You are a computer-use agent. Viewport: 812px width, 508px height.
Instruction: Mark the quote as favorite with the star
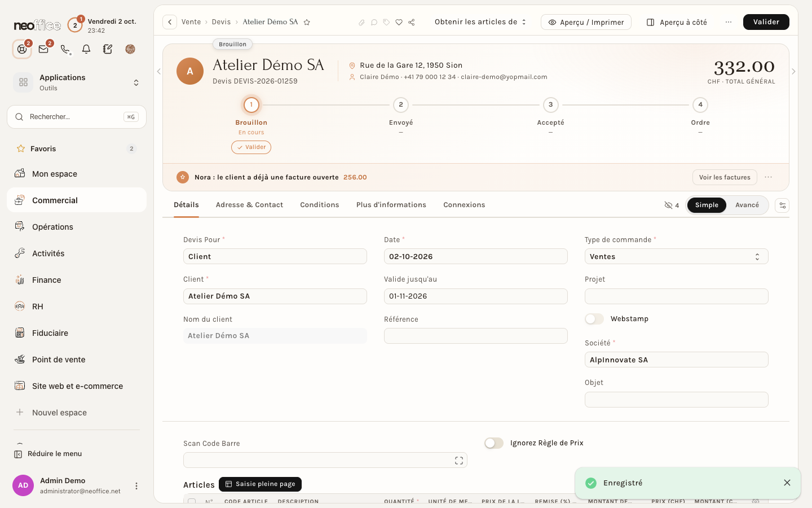tap(307, 22)
